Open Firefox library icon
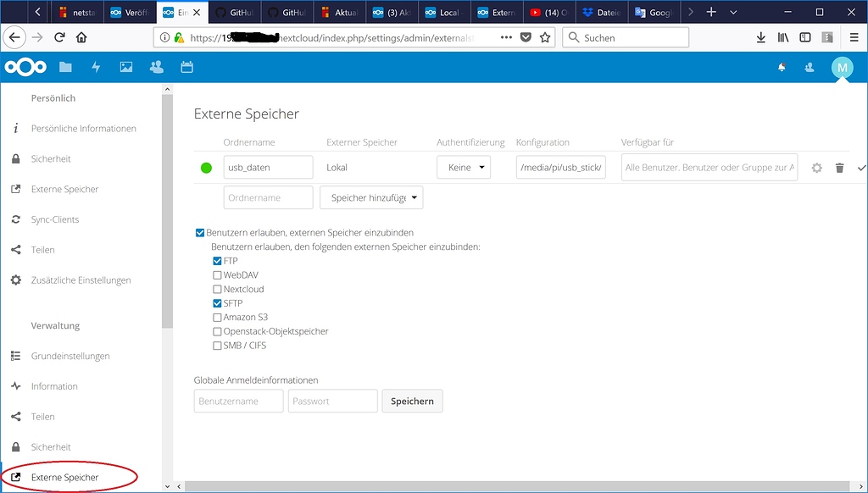This screenshot has height=493, width=868. point(782,37)
